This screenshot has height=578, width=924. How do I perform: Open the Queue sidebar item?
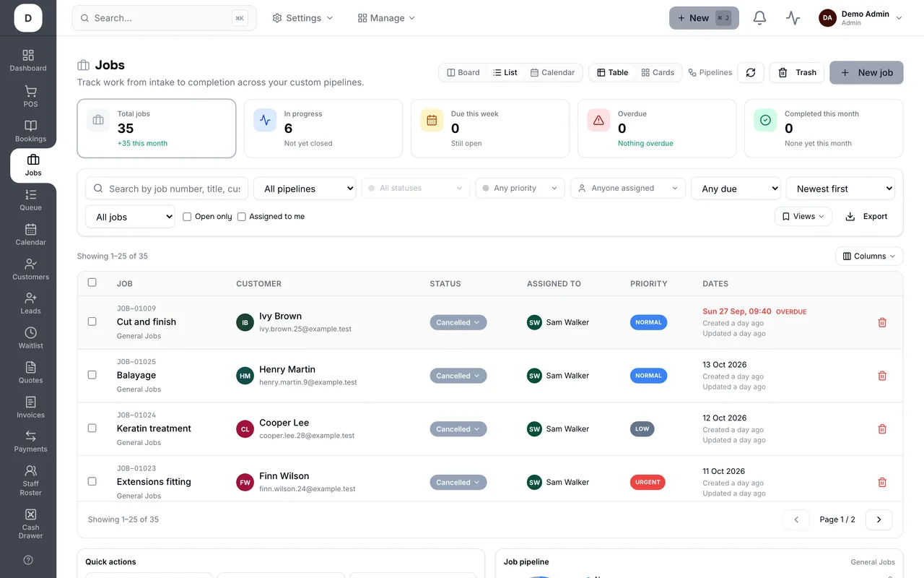[30, 199]
